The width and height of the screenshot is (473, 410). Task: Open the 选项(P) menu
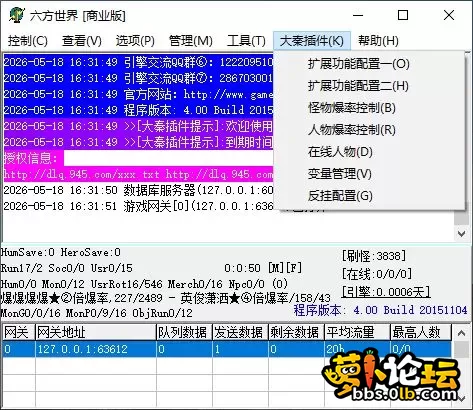coord(135,41)
